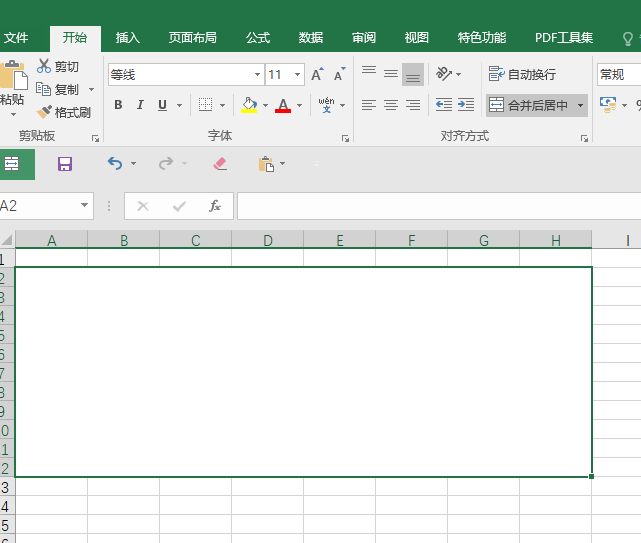Image resolution: width=641 pixels, height=543 pixels.
Task: Toggle bottom align button
Action: point(413,74)
